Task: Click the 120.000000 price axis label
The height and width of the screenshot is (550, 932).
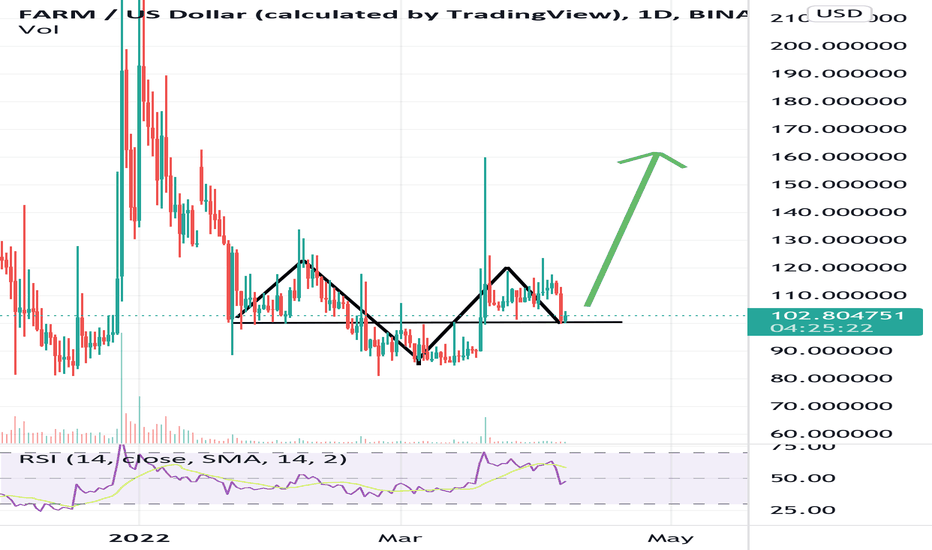Action: tap(838, 268)
